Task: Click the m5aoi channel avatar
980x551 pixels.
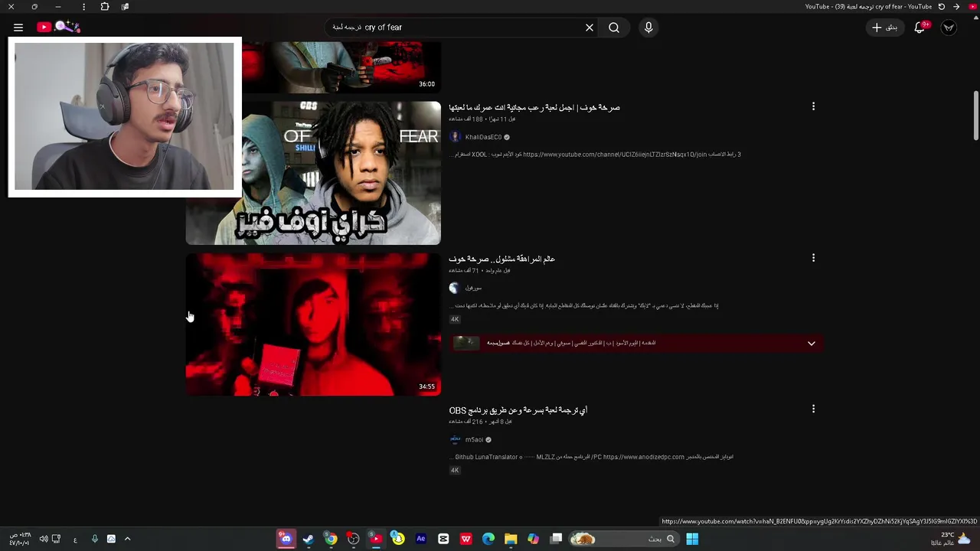Action: coord(455,439)
